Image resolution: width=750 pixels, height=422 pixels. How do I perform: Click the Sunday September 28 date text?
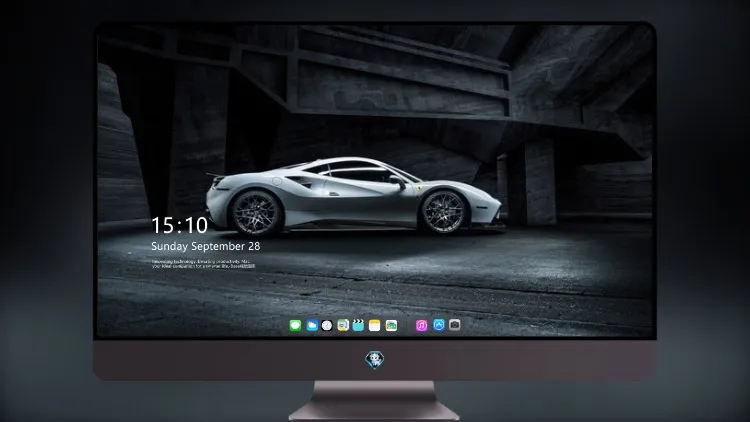(x=206, y=246)
